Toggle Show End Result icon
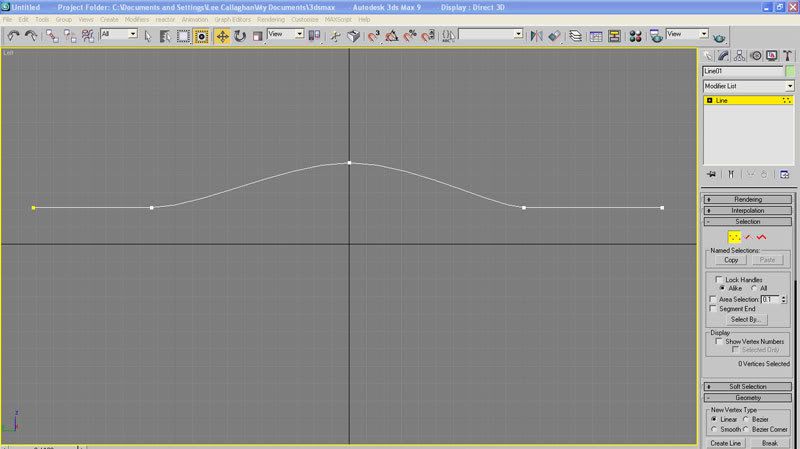 coord(731,174)
